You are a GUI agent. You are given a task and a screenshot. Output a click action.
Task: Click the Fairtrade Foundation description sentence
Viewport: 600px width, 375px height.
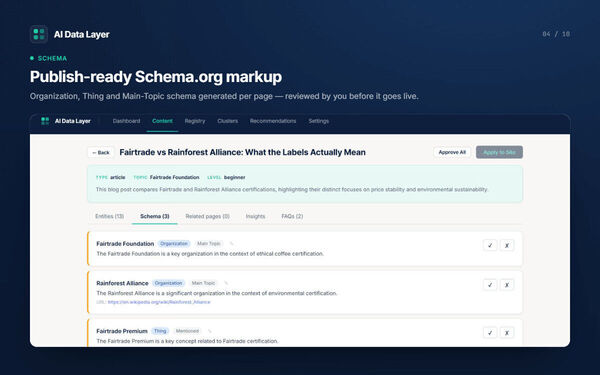click(x=210, y=254)
